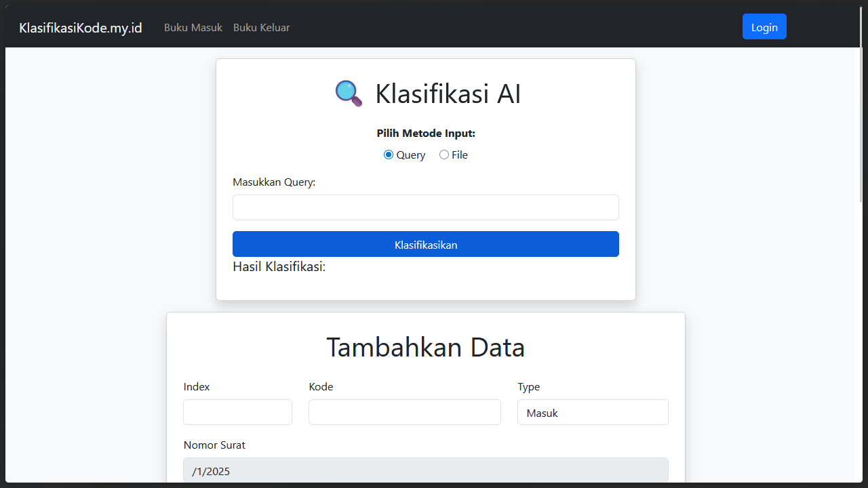Click the Masukkan Query label

pos(274,182)
